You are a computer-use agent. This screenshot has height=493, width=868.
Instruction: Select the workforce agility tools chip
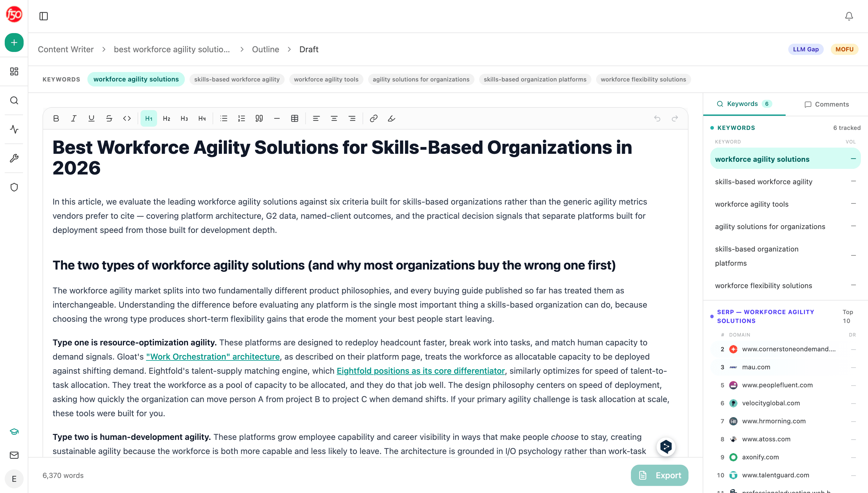[326, 79]
